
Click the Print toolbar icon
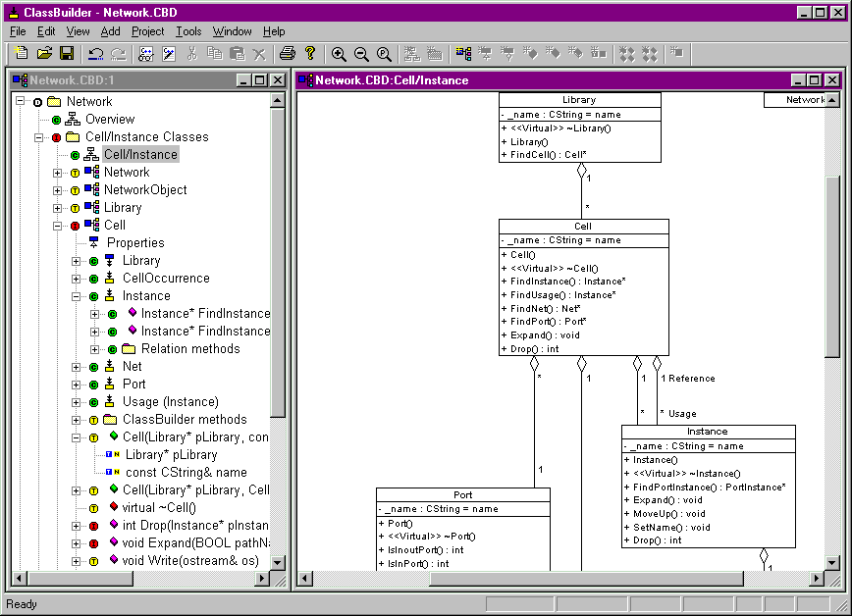tap(288, 53)
